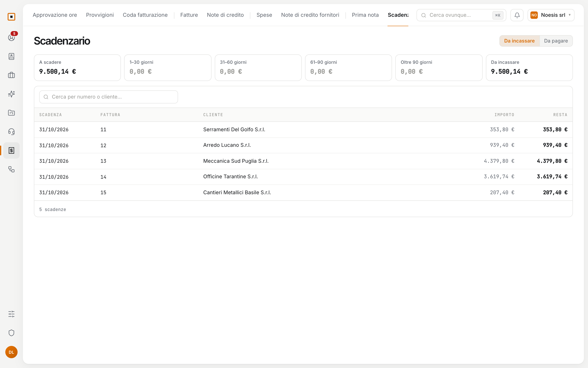The width and height of the screenshot is (588, 368).
Task: Open the sparkles AI sidebar icon
Action: [x=11, y=94]
